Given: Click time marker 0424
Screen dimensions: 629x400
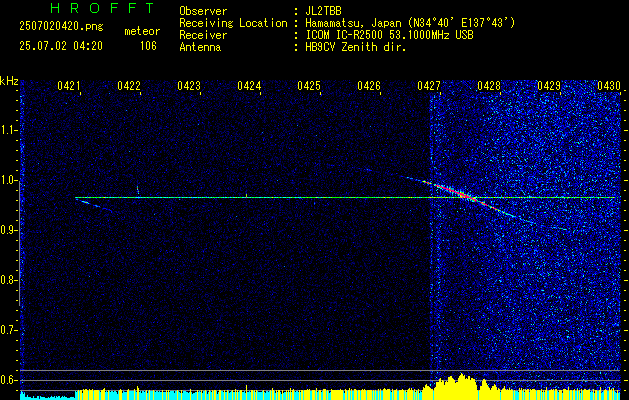Looking at the screenshot, I should pyautogui.click(x=249, y=86).
